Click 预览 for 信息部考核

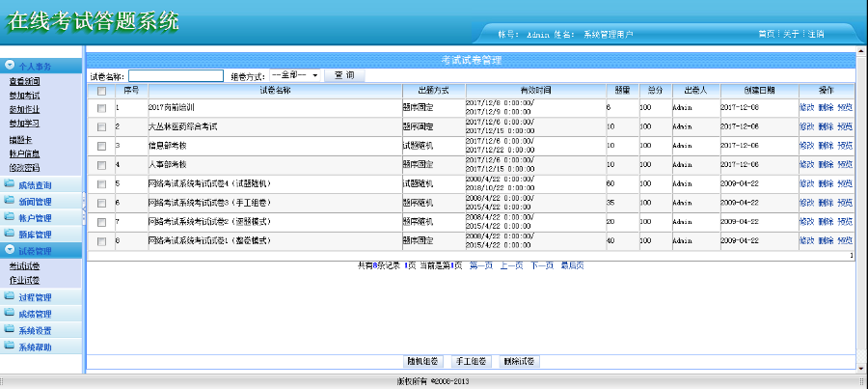[845, 145]
